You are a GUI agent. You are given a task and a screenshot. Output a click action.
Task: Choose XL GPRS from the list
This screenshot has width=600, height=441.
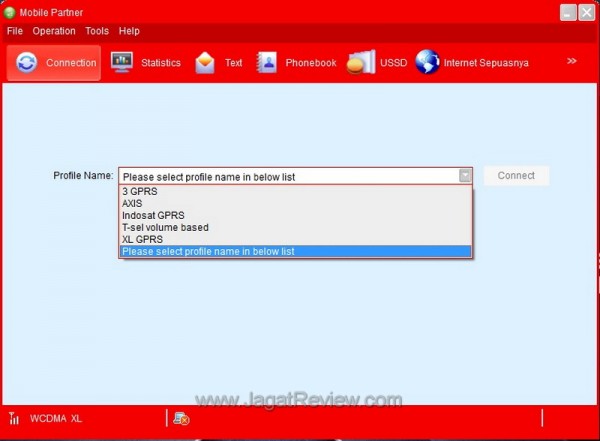[x=144, y=239]
